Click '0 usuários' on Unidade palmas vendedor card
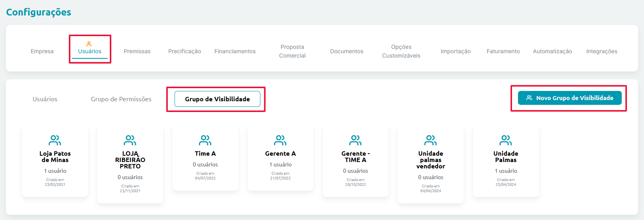The height and width of the screenshot is (220, 644). click(x=431, y=177)
